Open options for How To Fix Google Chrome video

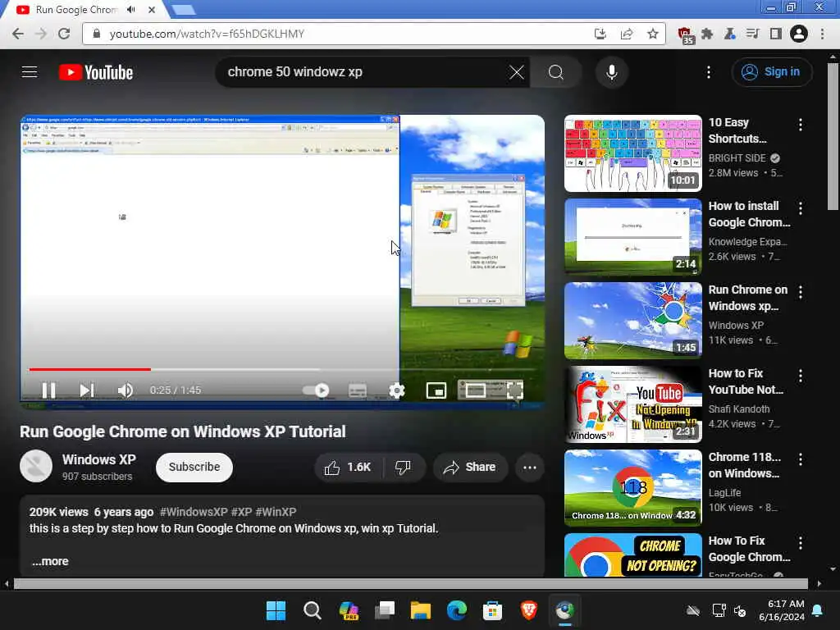(801, 543)
